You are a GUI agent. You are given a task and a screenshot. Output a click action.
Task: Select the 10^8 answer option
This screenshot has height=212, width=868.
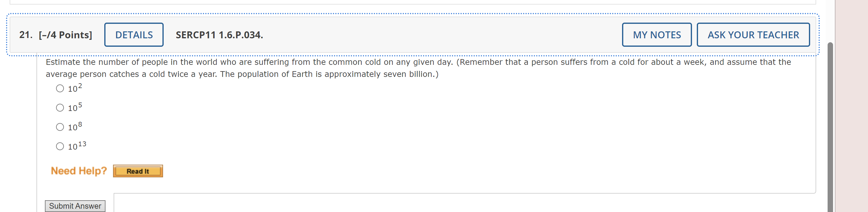point(60,127)
